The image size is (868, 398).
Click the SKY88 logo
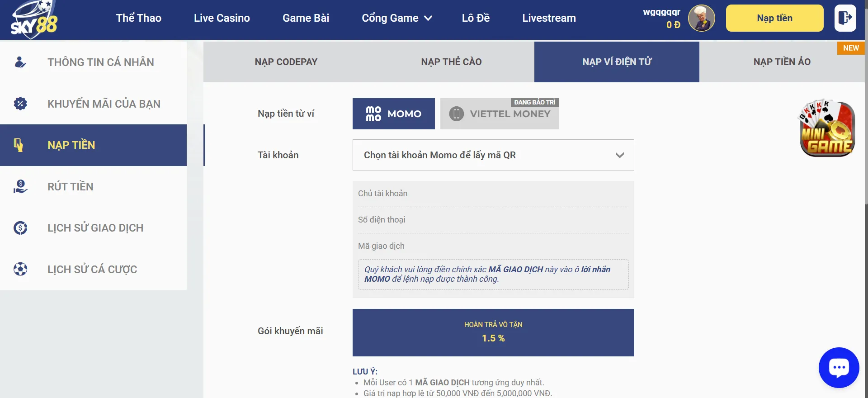(34, 19)
